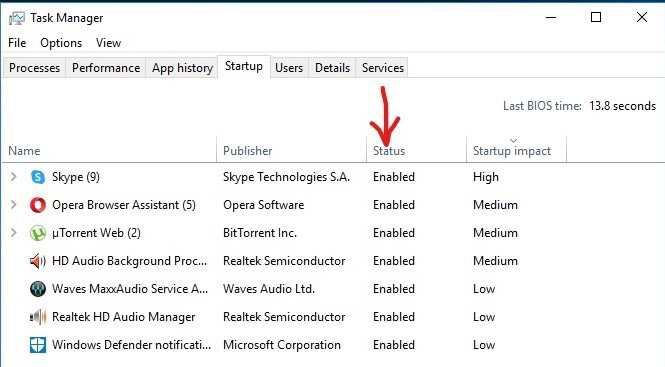Expand the Skype (9) group
Image resolution: width=665 pixels, height=367 pixels.
[x=14, y=176]
